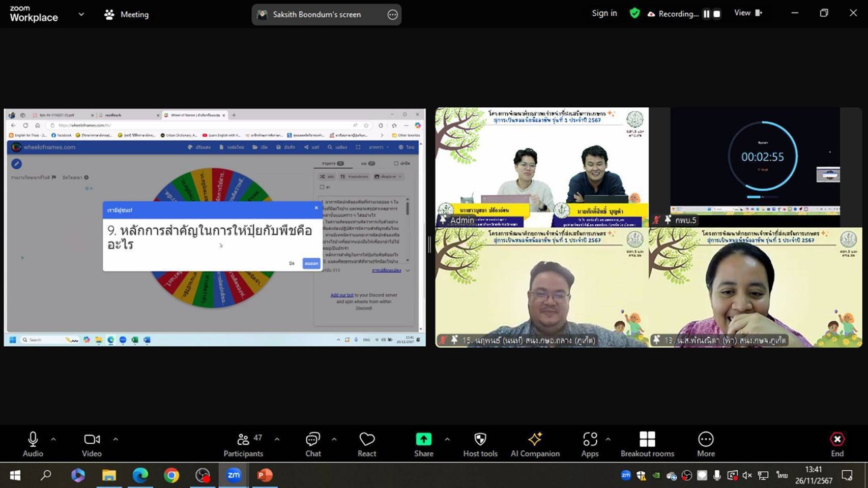
Task: Open Host tools shield
Action: 480,444
